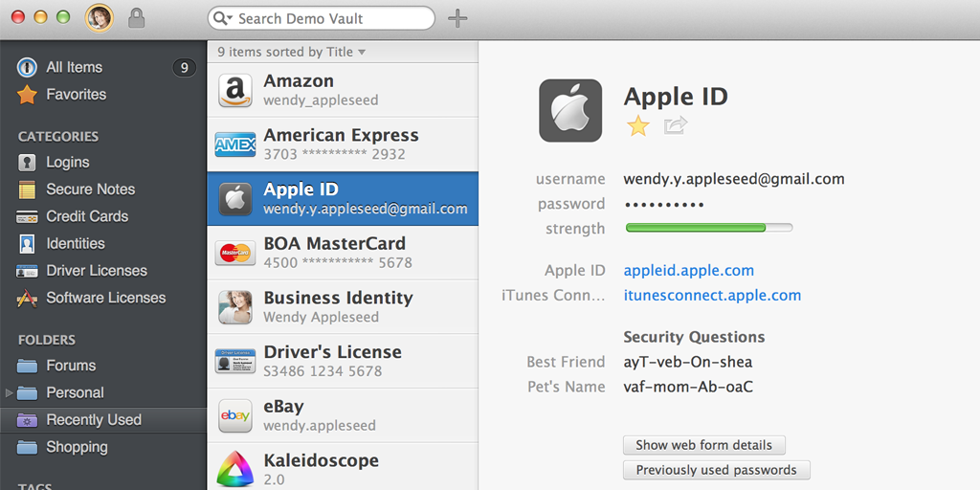Click the username wendy.y.appleseed@gmail.com value
980x490 pixels.
[x=734, y=179]
